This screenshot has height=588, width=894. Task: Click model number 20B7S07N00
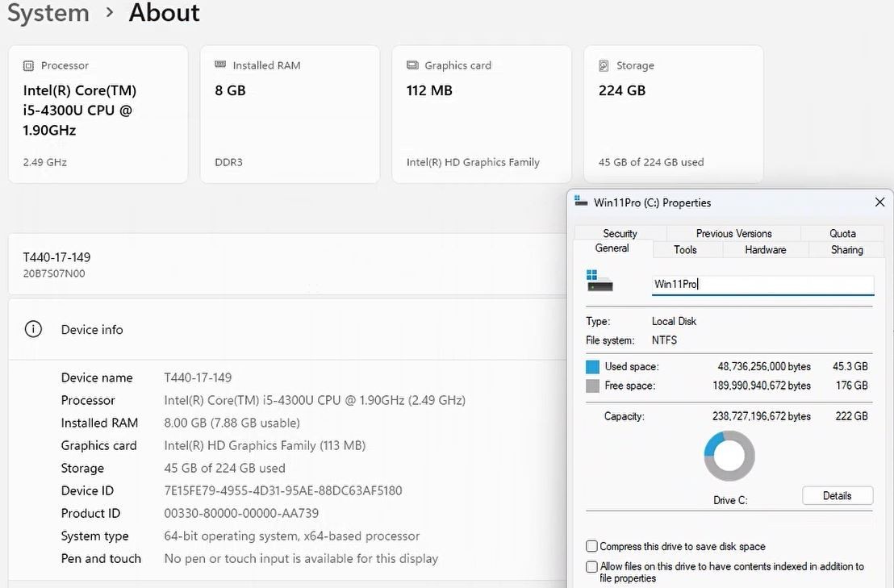coord(53,273)
